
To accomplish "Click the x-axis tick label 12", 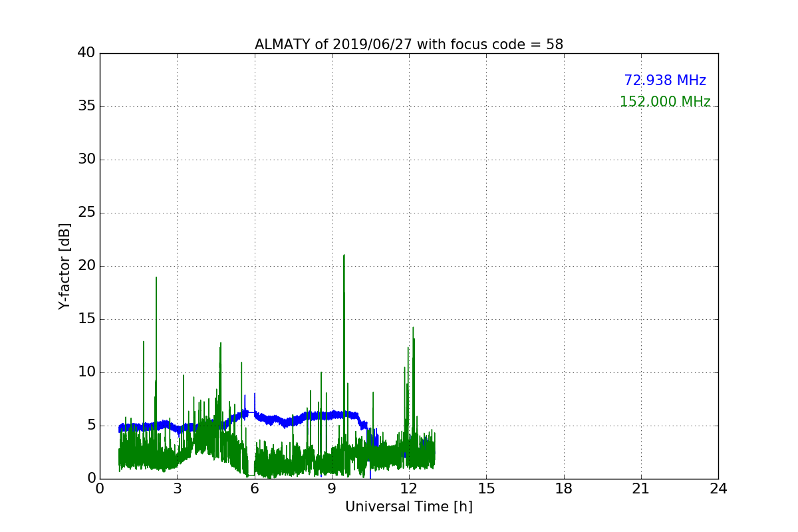I will coord(409,489).
